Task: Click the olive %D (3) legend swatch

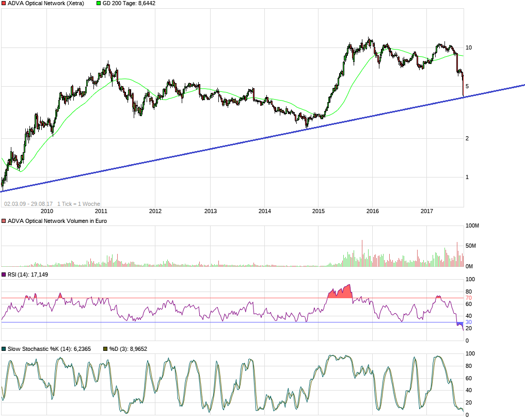Action: point(105,349)
